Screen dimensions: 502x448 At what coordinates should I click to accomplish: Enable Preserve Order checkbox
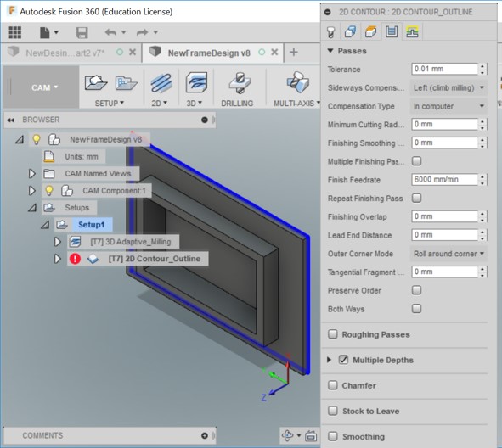pos(416,290)
